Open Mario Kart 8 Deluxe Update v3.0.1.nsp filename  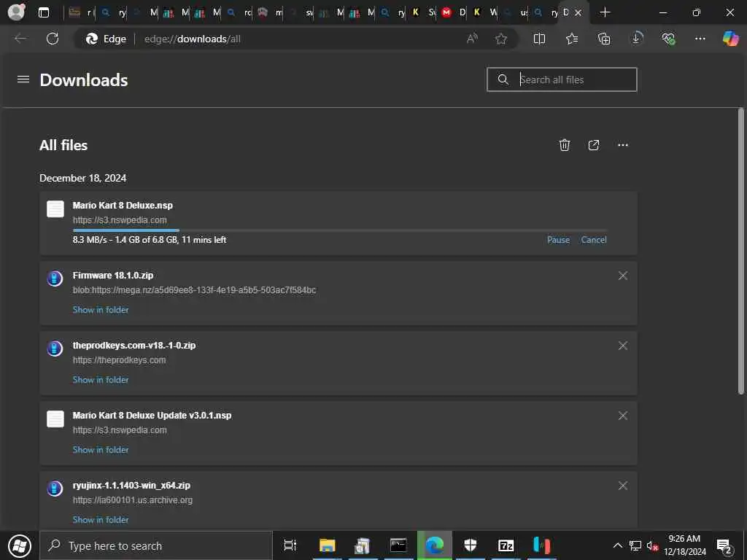tap(152, 415)
